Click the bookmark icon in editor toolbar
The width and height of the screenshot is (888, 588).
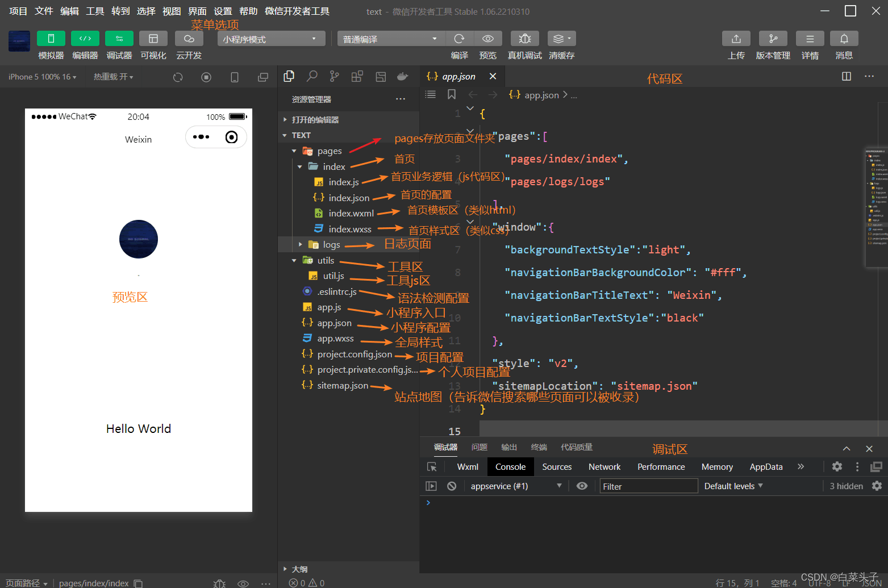click(452, 94)
